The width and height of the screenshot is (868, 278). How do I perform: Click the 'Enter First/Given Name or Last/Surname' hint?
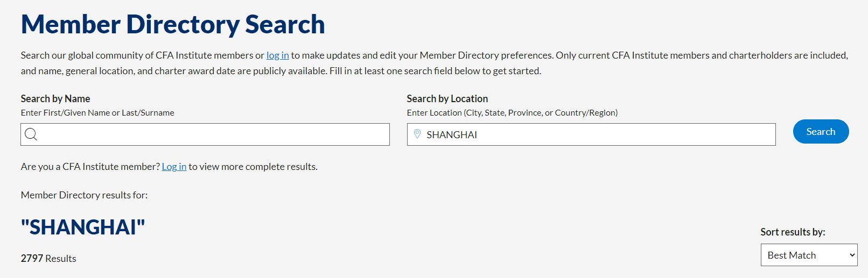click(97, 113)
